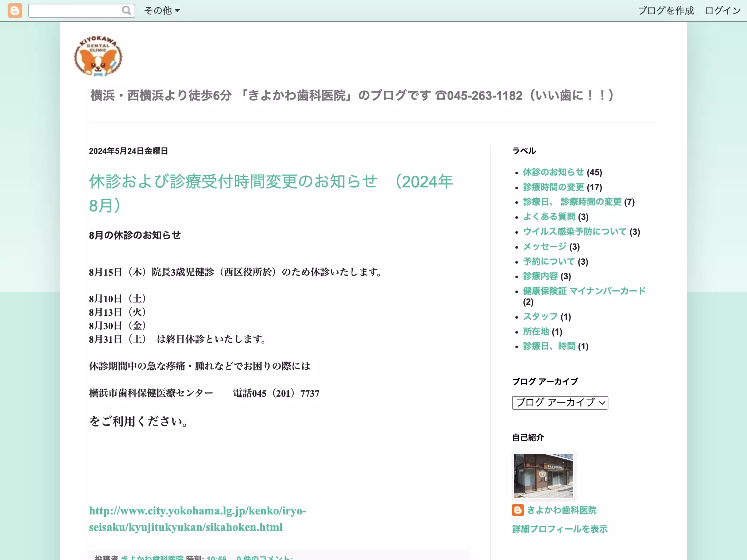Click the blog description with phone 045-263-1182

[x=352, y=96]
